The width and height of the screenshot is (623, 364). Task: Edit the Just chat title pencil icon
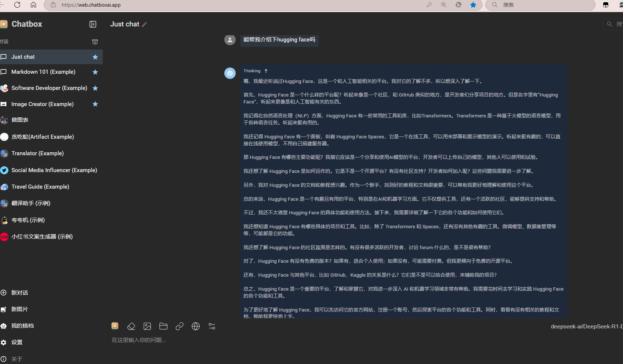145,24
